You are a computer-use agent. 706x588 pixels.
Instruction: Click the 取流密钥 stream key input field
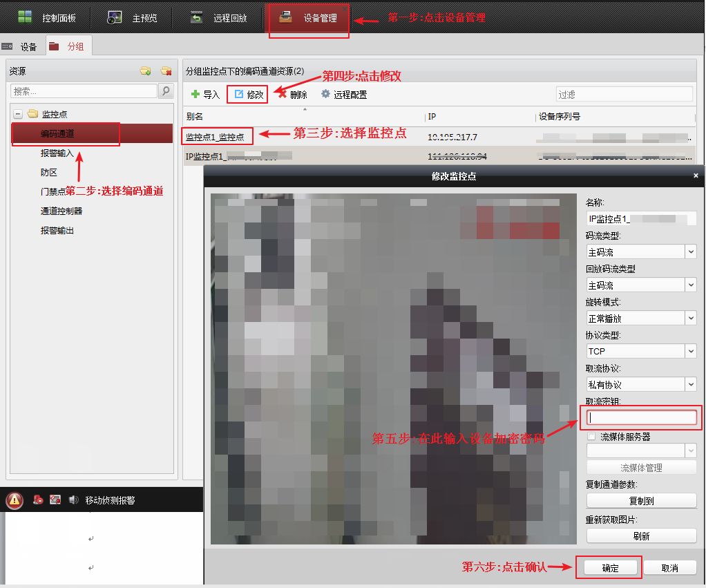click(x=641, y=417)
